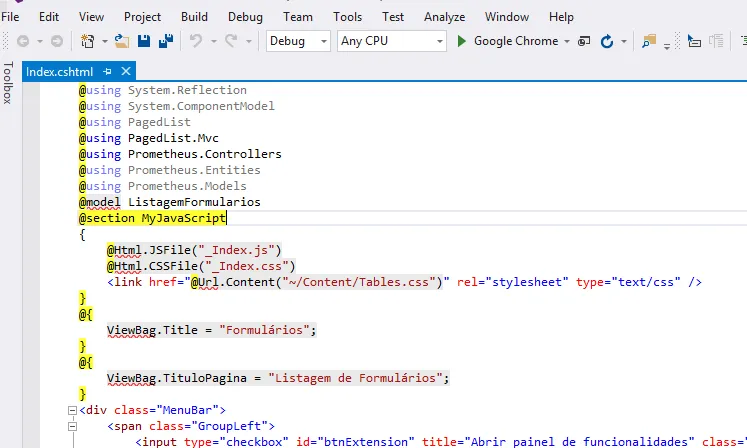747x448 pixels.
Task: Click the main toolbar drag handle grip
Action: pos(6,41)
